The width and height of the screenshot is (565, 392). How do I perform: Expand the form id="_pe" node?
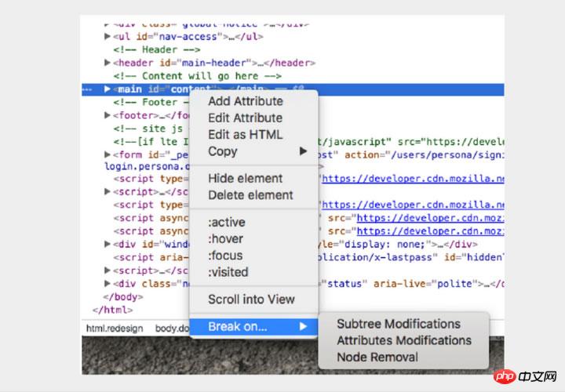click(107, 154)
